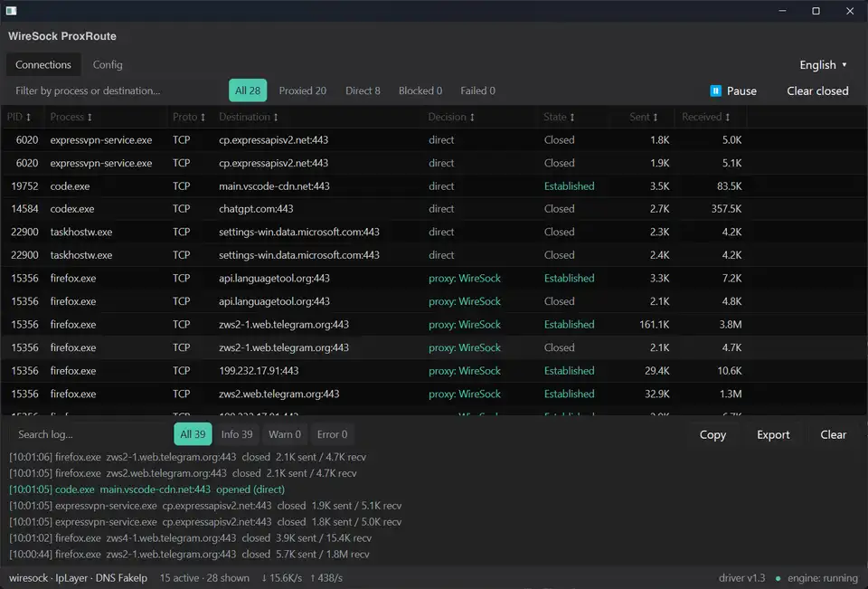Click PID 14584 cell
The height and width of the screenshot is (589, 868).
[x=24, y=209]
